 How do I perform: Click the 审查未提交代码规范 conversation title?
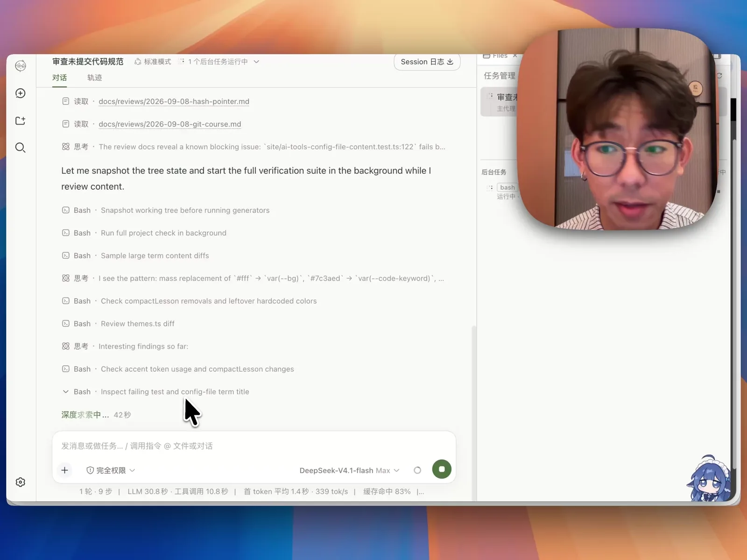88,62
